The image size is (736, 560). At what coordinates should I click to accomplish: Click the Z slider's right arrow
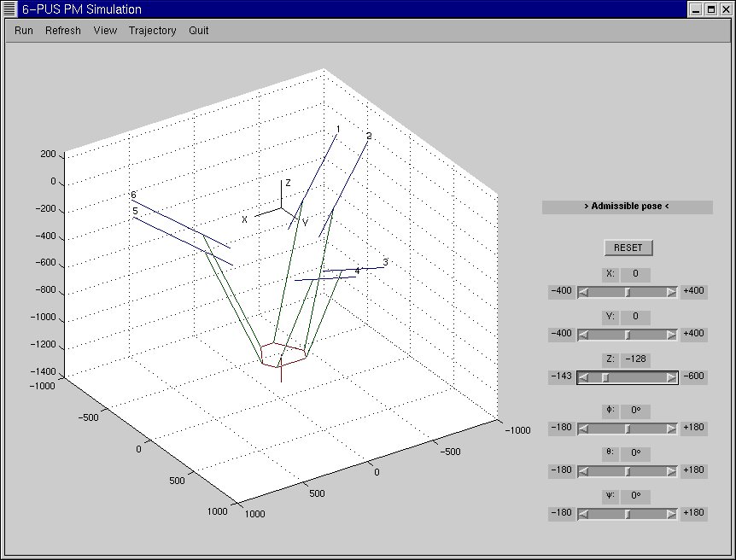pos(672,377)
